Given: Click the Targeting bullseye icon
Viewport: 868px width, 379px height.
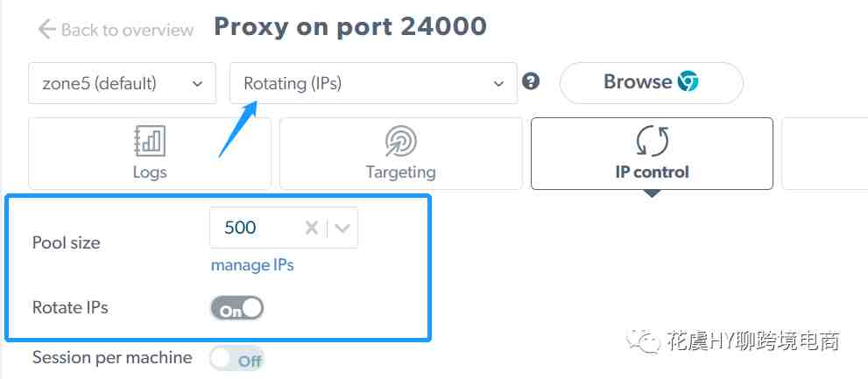Looking at the screenshot, I should coord(401,141).
